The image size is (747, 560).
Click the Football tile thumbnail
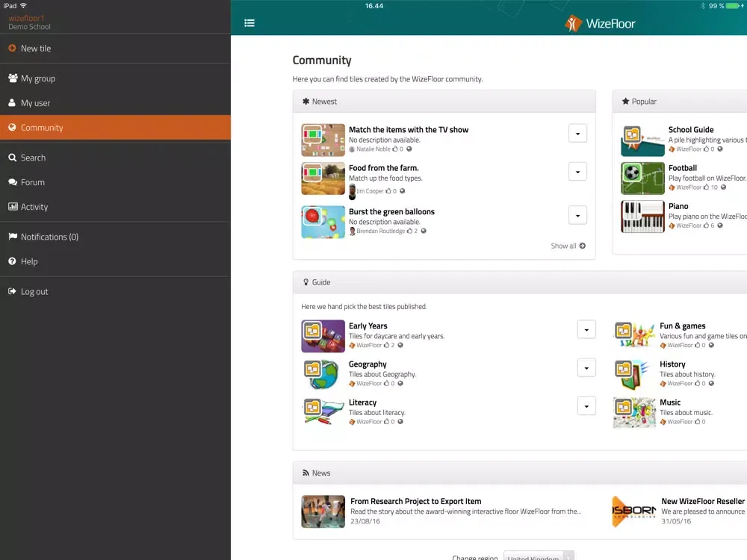click(x=642, y=178)
